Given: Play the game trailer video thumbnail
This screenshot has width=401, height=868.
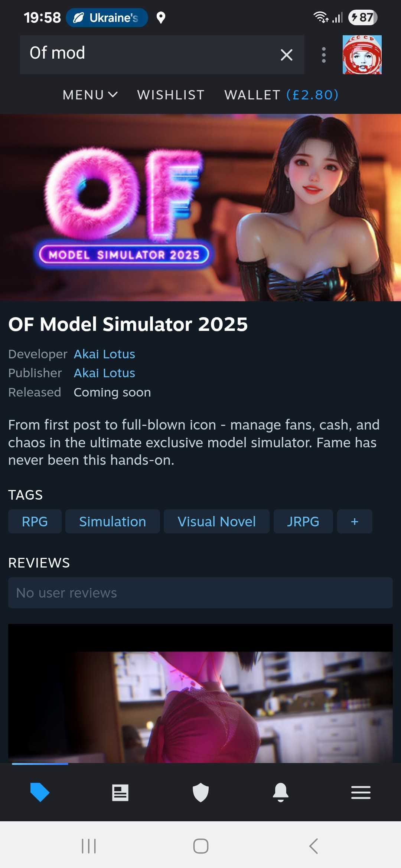Looking at the screenshot, I should 200,693.
